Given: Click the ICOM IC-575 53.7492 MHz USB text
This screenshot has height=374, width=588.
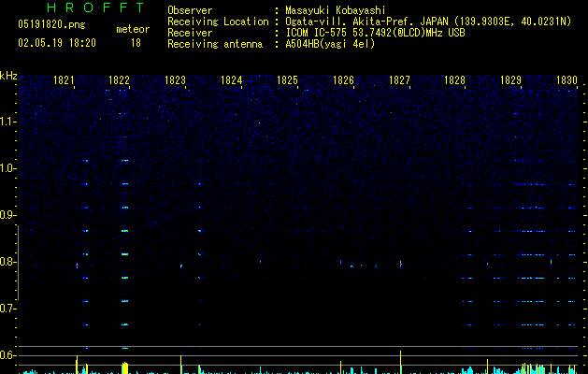Looking at the screenshot, I should pos(375,33).
